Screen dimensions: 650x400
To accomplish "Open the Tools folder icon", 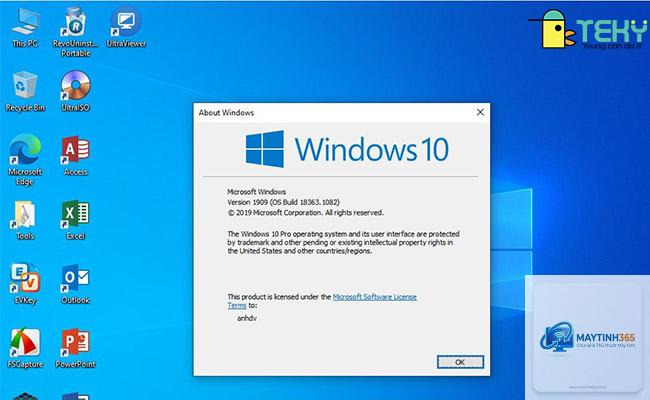I will pyautogui.click(x=25, y=220).
